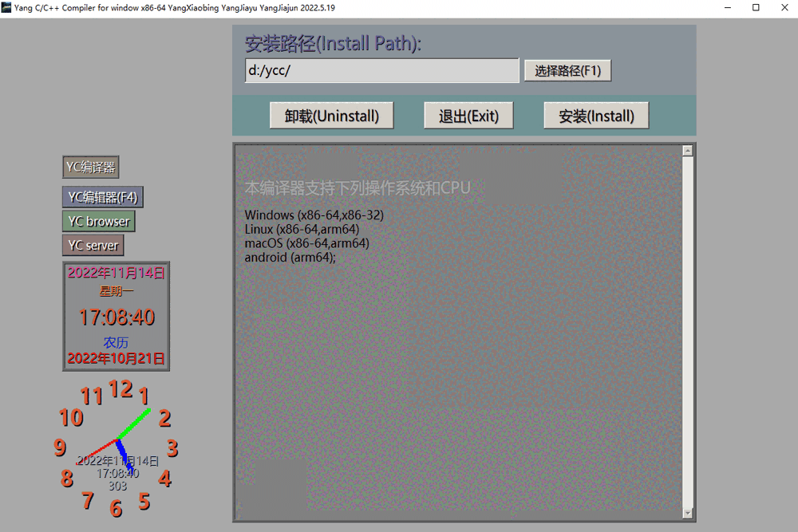Click the 农历 lunar calendar label
This screenshot has height=532, width=798.
click(116, 342)
